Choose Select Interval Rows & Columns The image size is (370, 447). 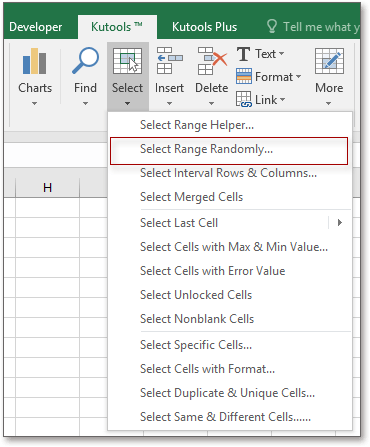[x=230, y=173]
